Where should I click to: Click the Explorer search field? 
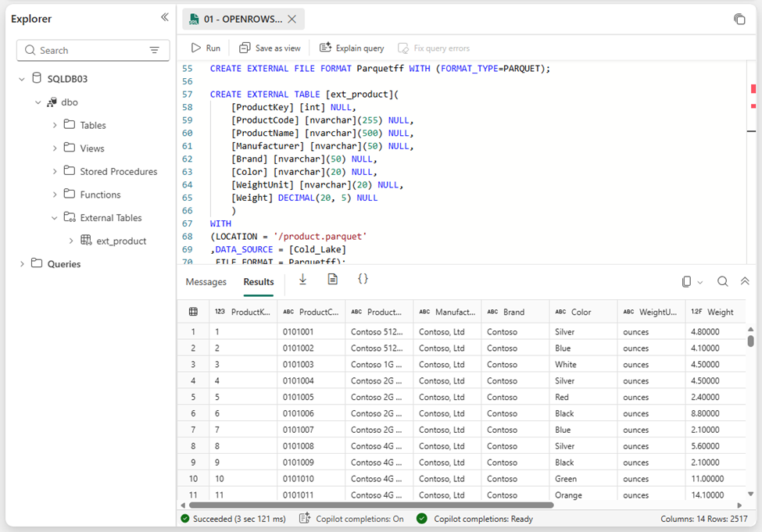[86, 50]
